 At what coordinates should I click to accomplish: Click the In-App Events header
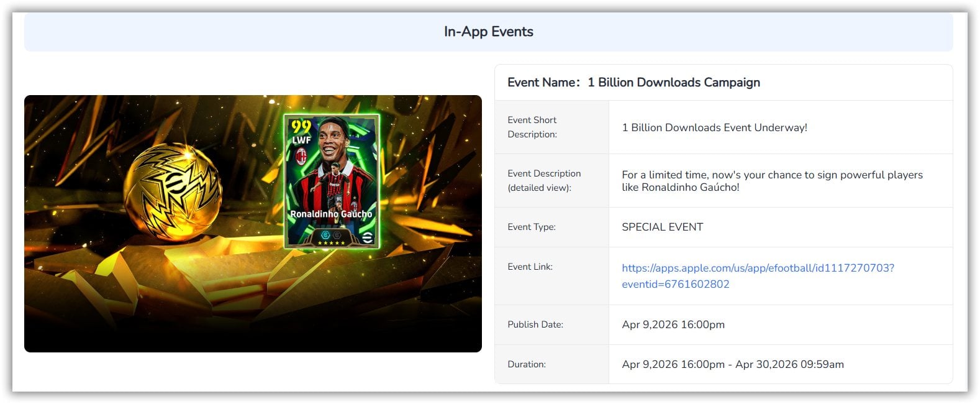[489, 32]
